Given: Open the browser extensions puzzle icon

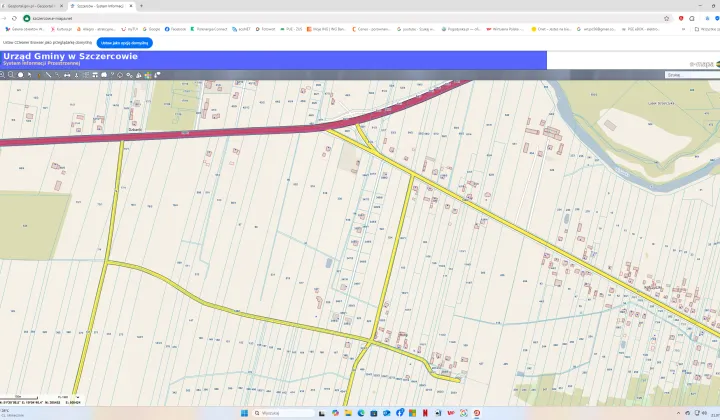Looking at the screenshot, I should 692,17.
